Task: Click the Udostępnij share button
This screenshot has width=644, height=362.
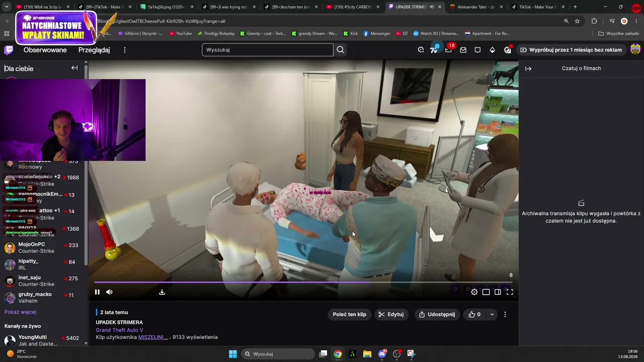Action: tap(436, 314)
